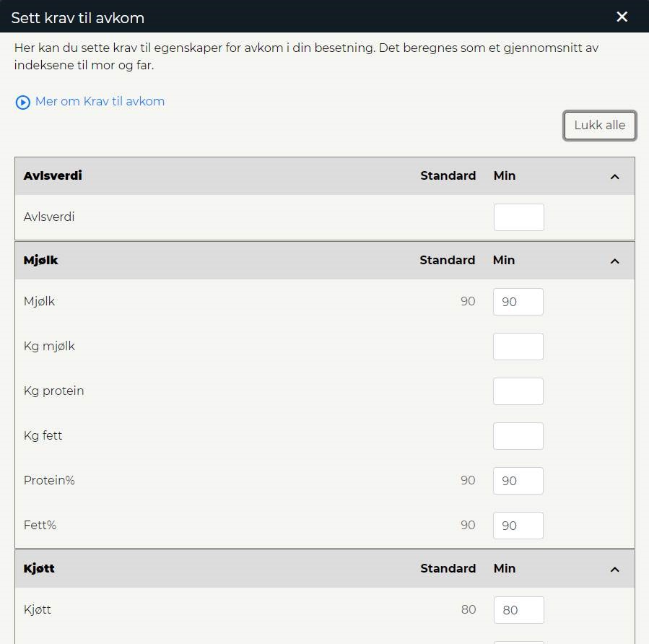649x644 pixels.
Task: Select the Kg protein Min input field
Action: pos(518,391)
